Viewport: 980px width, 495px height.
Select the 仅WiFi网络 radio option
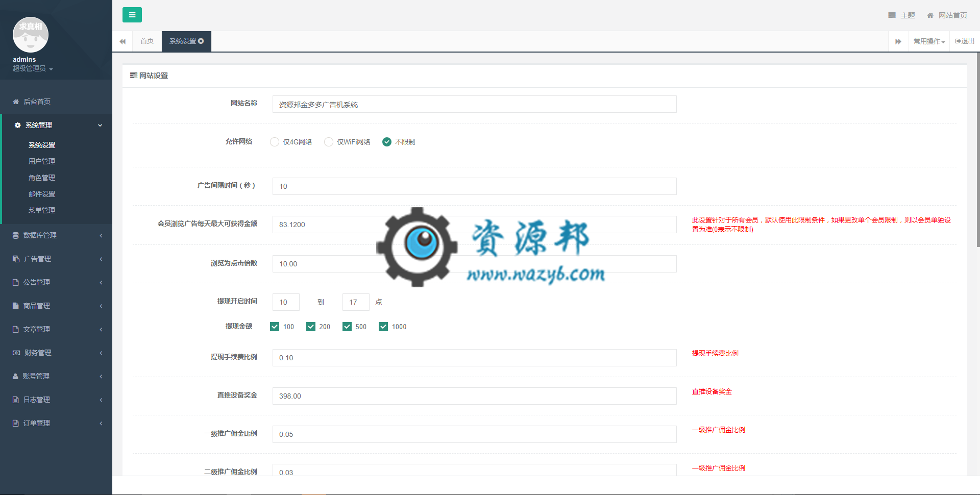pyautogui.click(x=329, y=142)
